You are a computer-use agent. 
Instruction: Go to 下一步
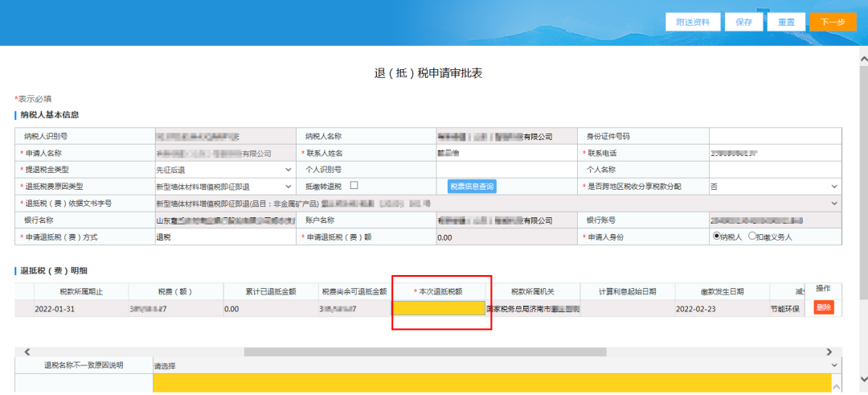[833, 23]
